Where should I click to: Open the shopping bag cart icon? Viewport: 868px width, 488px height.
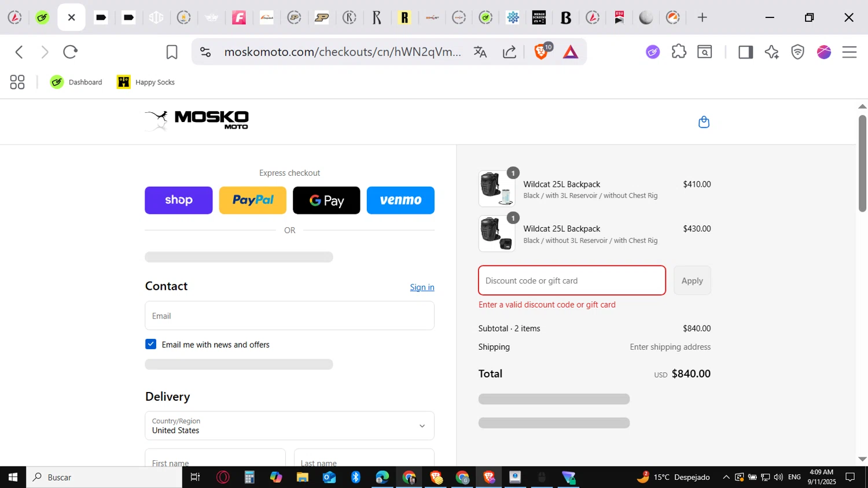point(704,122)
